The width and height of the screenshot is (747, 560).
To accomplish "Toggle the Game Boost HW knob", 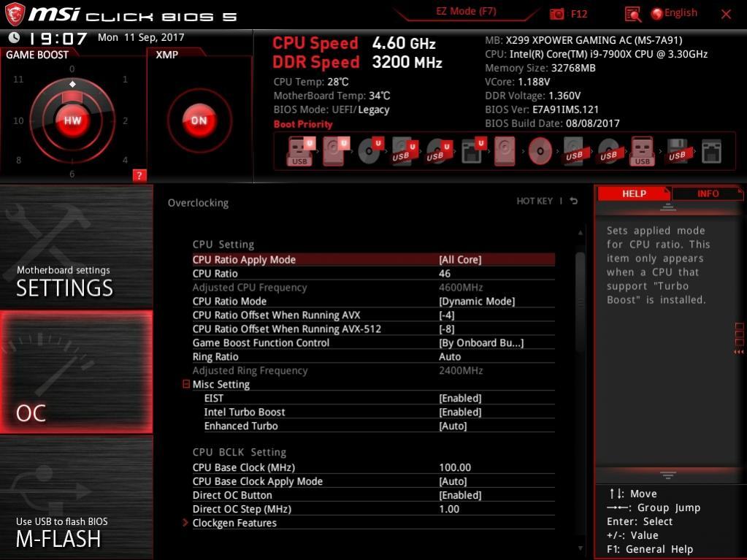I will coord(72,120).
